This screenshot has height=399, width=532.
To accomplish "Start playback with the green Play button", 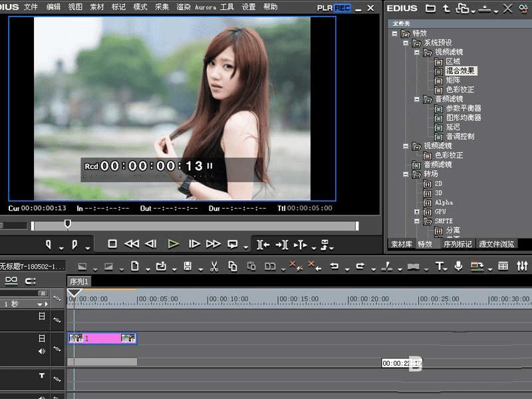I will [x=173, y=244].
